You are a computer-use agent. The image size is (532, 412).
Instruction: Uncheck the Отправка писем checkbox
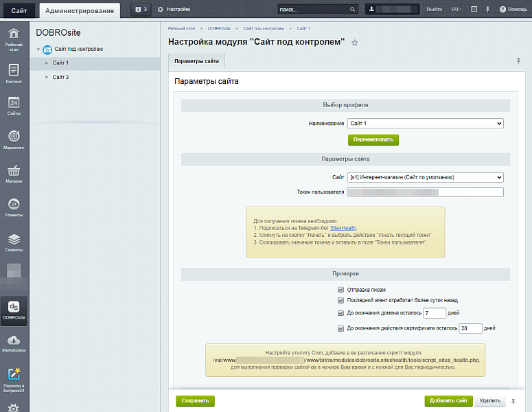[340, 290]
